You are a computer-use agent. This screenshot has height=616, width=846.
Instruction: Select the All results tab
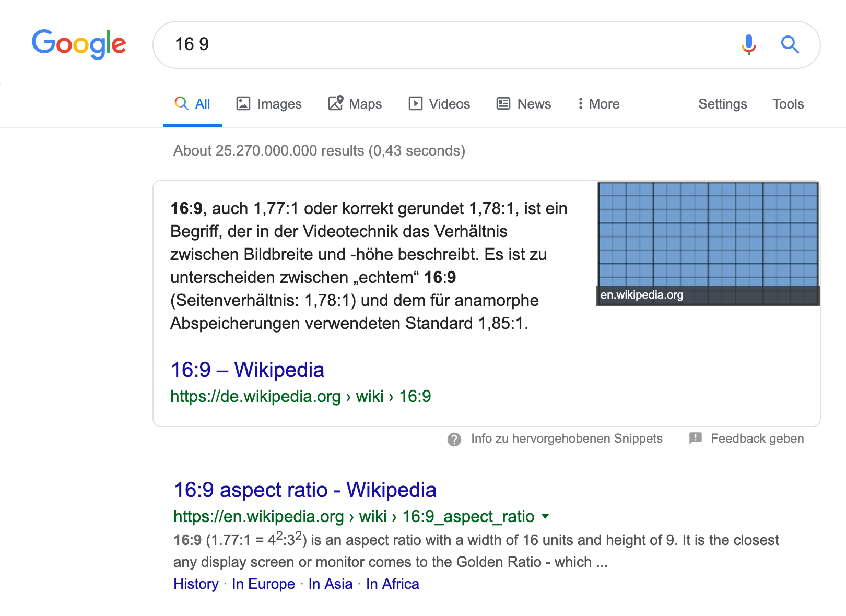(192, 104)
